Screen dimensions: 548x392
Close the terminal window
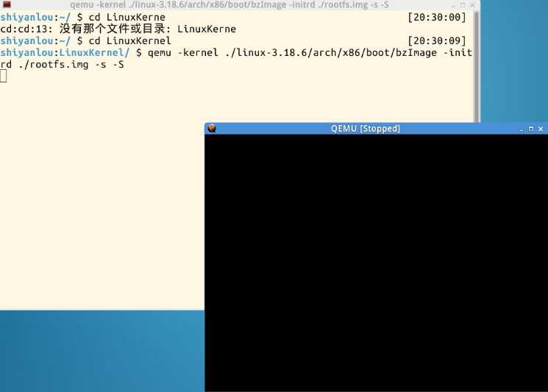click(472, 5)
